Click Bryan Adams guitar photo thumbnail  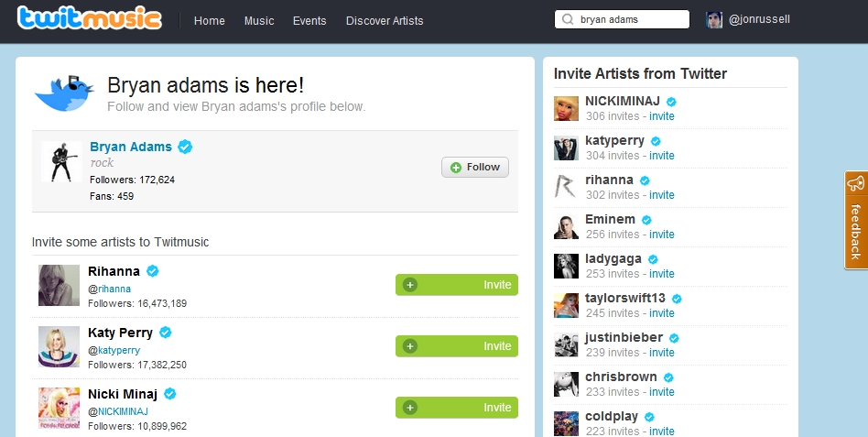[61, 161]
